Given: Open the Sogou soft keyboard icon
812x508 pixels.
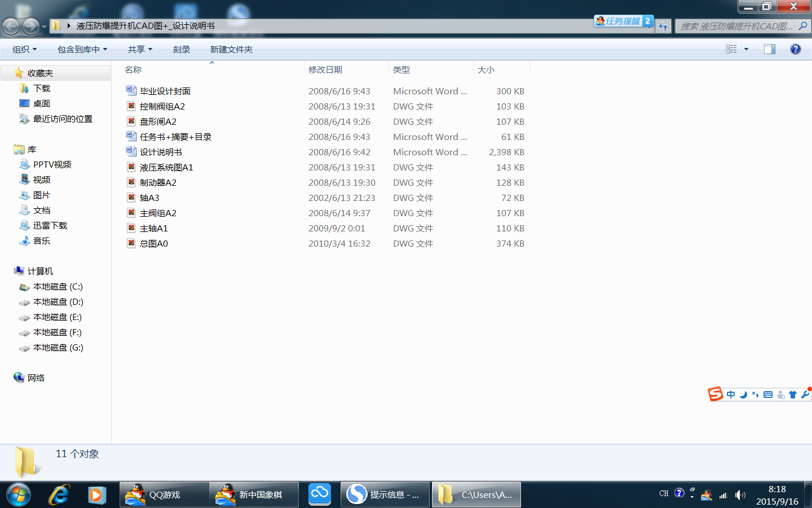Looking at the screenshot, I should pyautogui.click(x=768, y=395).
